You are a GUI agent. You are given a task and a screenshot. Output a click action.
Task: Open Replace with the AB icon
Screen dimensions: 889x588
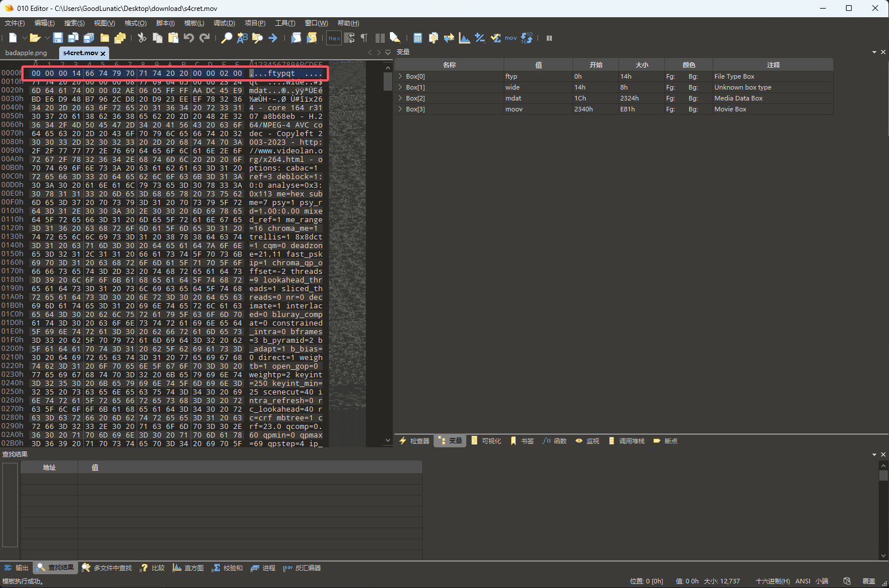(242, 38)
